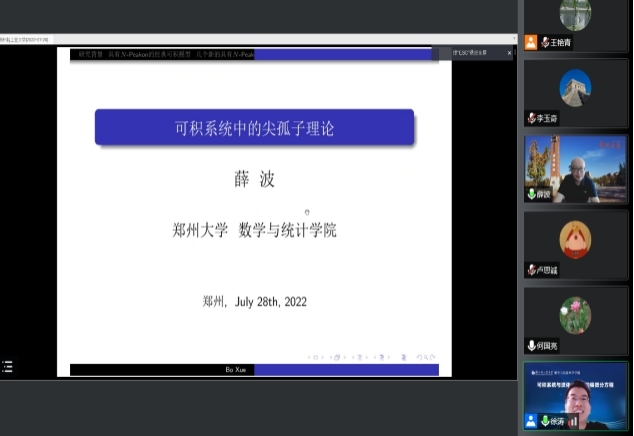Click the blue slide title box

tap(254, 128)
